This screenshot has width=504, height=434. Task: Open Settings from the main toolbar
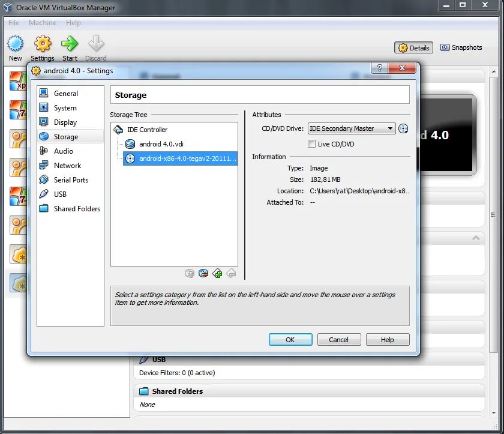pyautogui.click(x=43, y=48)
